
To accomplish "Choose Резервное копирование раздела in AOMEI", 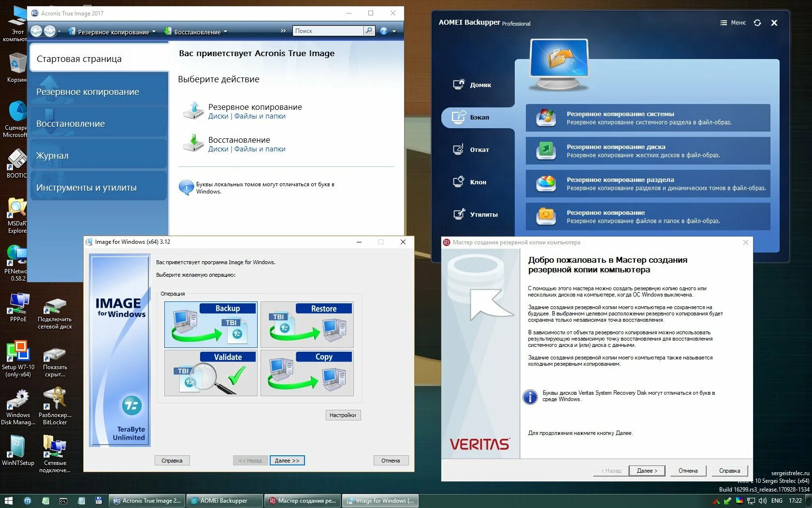I will (x=648, y=183).
